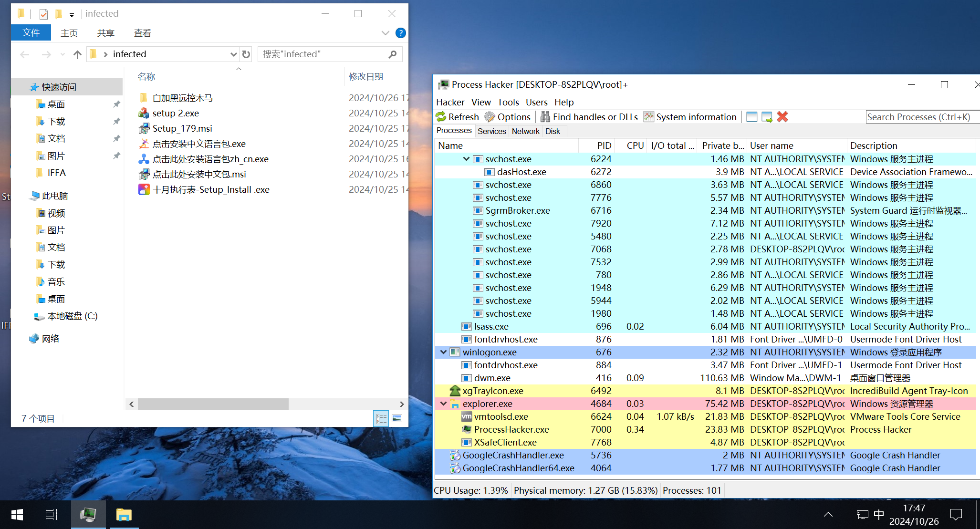
Task: Switch to the Services tab
Action: tap(492, 131)
